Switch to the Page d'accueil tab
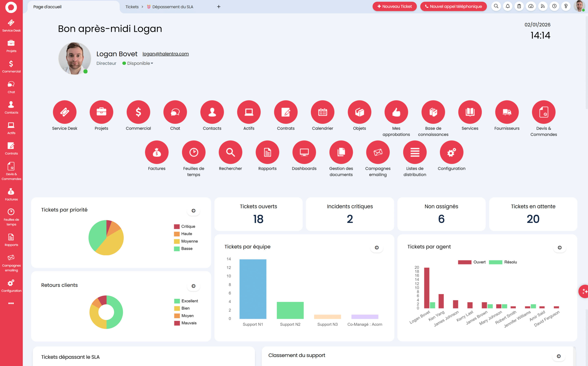 pos(48,7)
